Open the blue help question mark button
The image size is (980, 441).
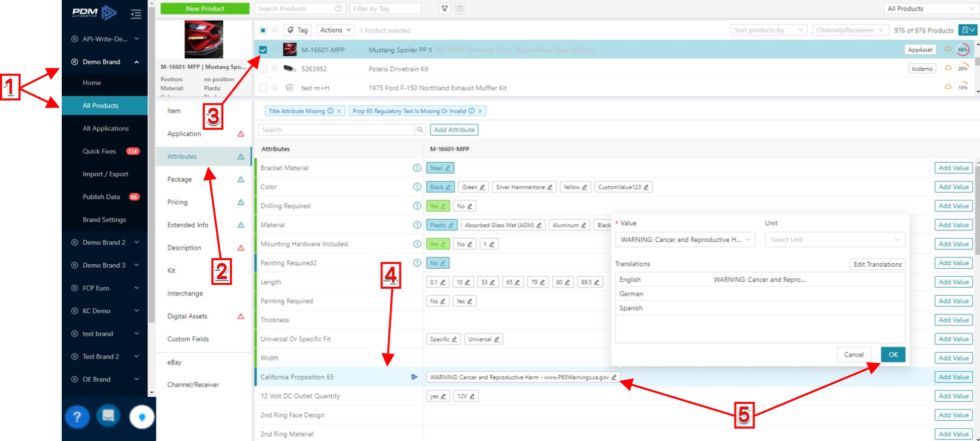click(77, 417)
